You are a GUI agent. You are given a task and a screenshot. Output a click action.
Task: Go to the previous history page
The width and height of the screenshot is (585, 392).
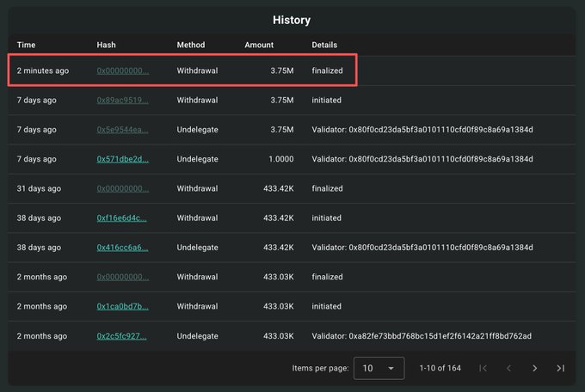[508, 368]
